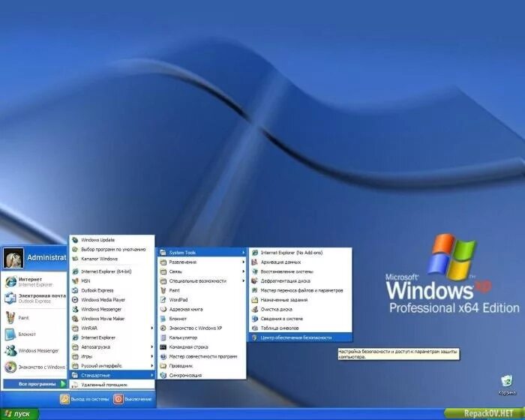Expand the Игры submenu arrow
Screen dimensions: 525x420
tap(151, 356)
